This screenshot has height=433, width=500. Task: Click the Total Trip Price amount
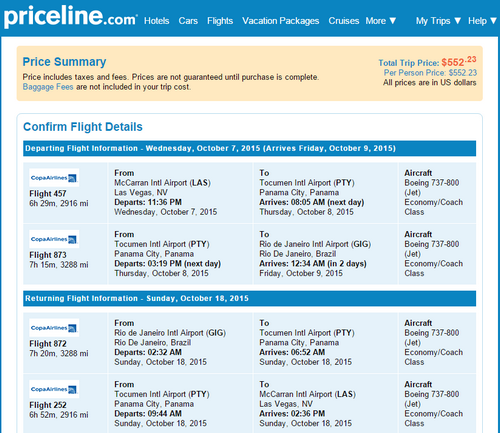point(459,62)
